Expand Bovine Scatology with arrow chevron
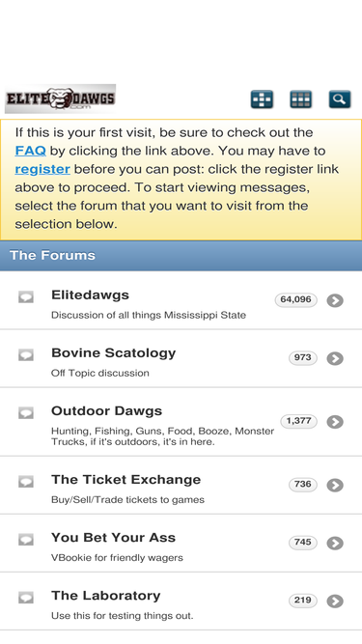The image size is (362, 644). (335, 358)
